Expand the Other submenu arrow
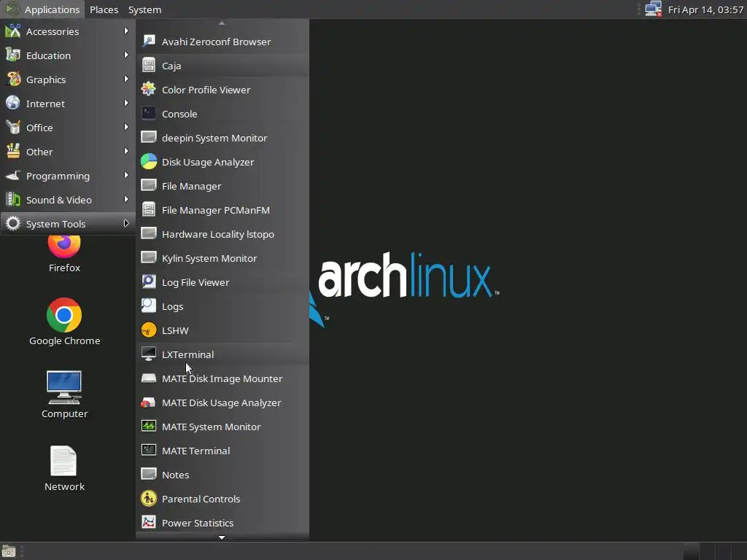 click(x=125, y=151)
